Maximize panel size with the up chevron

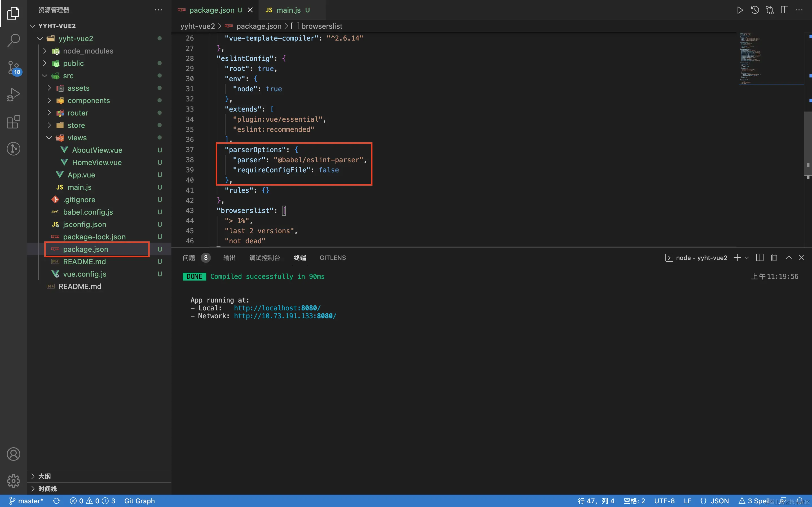(x=789, y=257)
